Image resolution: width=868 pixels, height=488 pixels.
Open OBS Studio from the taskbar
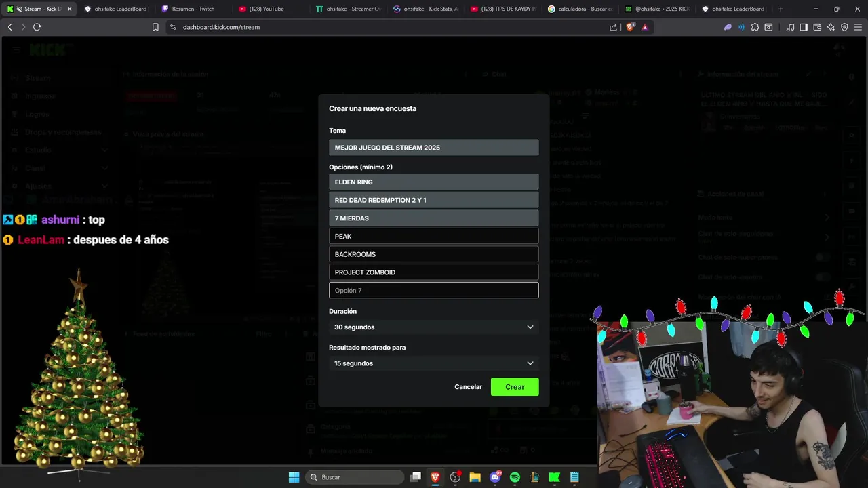pyautogui.click(x=455, y=477)
